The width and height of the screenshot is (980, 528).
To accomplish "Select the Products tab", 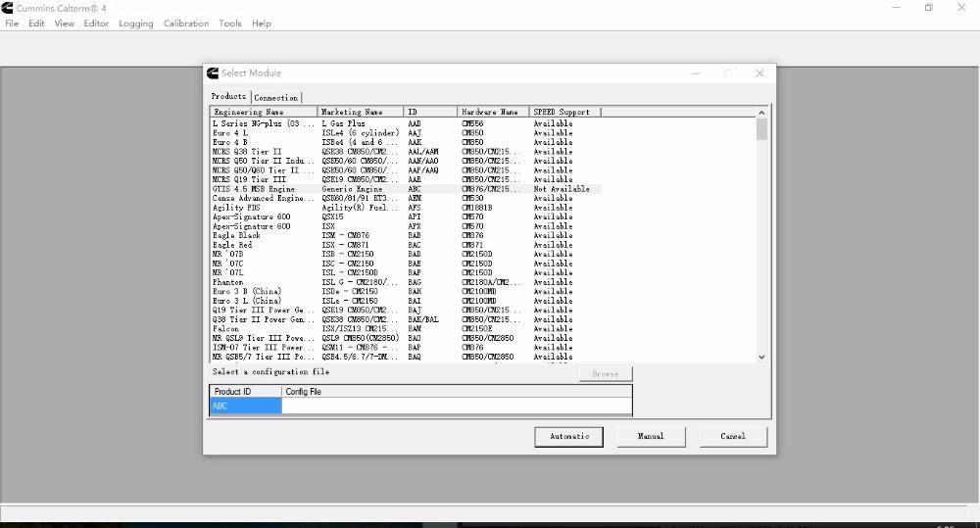I will [x=229, y=97].
